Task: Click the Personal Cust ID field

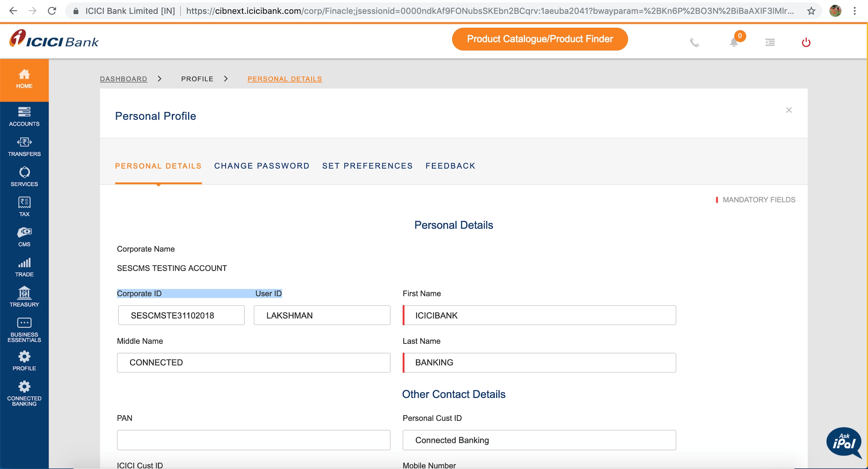Action: [539, 440]
